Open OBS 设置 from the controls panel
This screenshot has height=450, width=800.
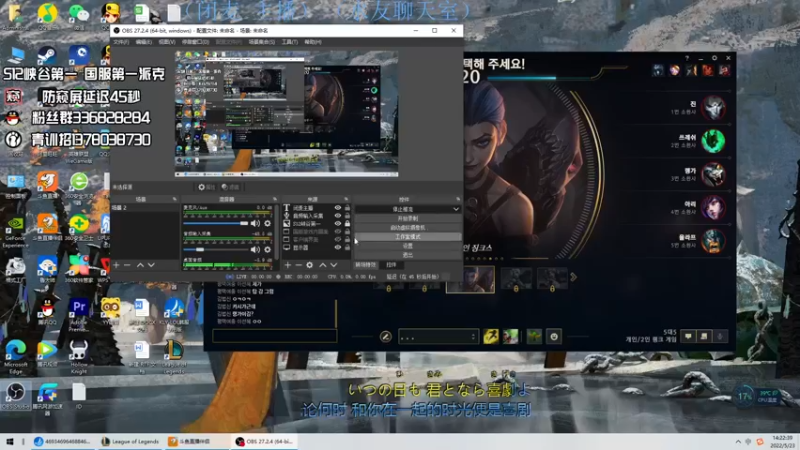point(407,246)
